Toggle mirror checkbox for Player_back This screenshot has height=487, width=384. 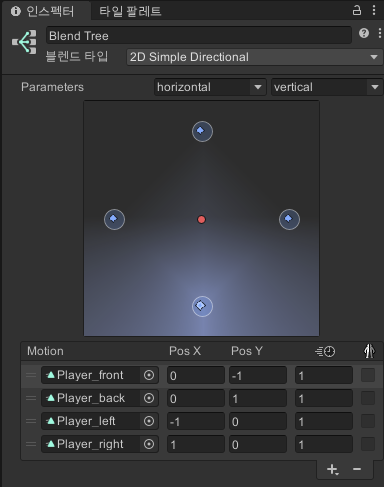pyautogui.click(x=368, y=398)
